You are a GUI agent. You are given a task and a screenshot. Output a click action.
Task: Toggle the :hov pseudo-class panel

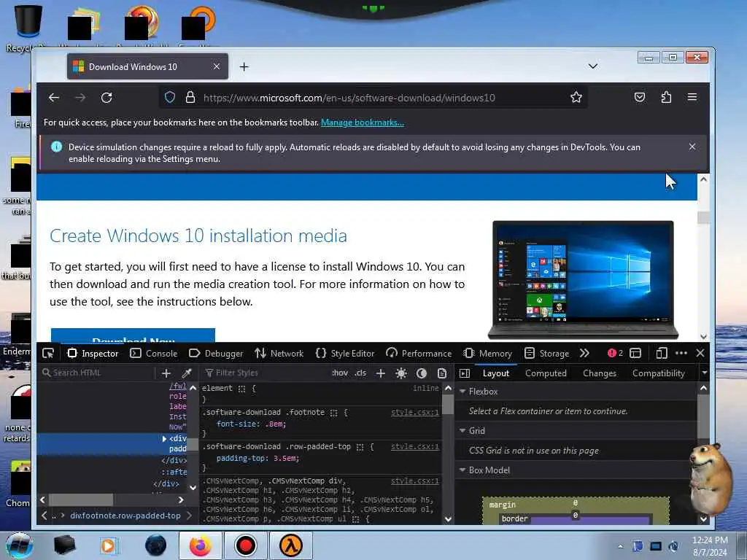click(340, 373)
